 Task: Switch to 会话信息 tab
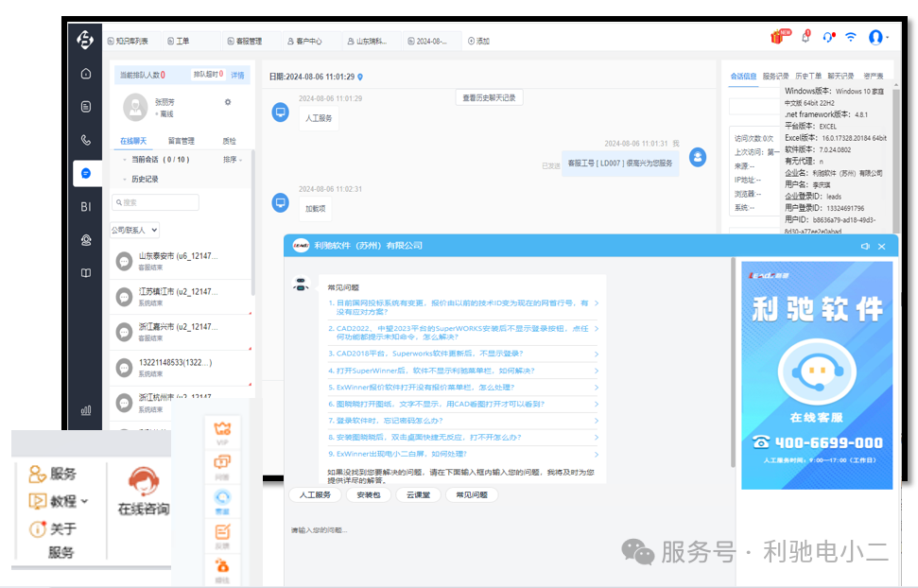coord(743,77)
